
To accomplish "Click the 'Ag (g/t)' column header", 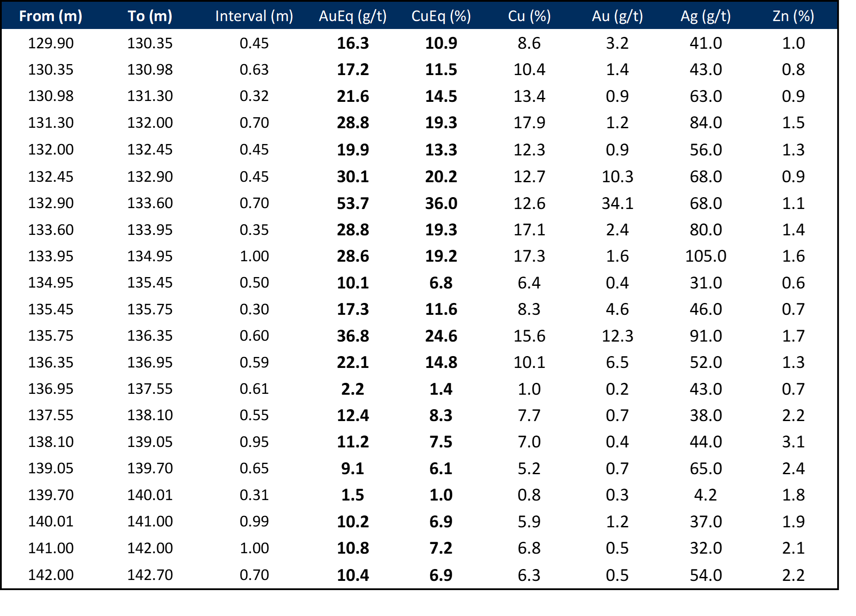I will tap(706, 16).
